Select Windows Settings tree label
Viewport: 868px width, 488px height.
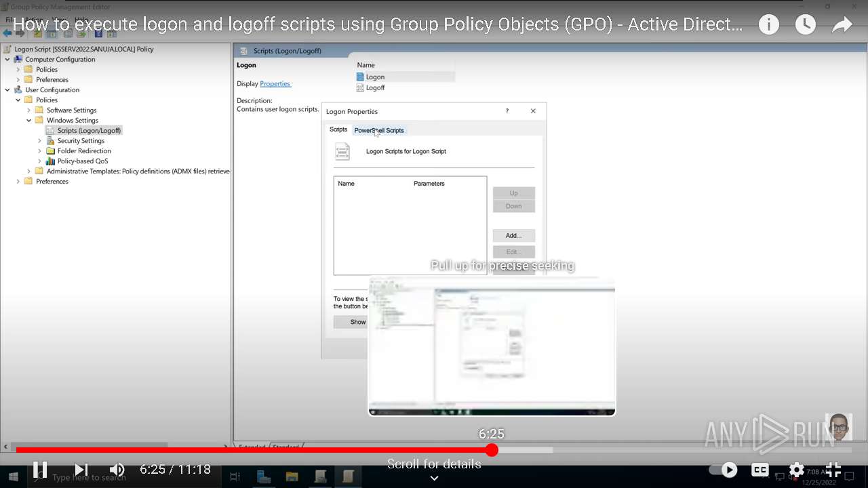click(73, 121)
